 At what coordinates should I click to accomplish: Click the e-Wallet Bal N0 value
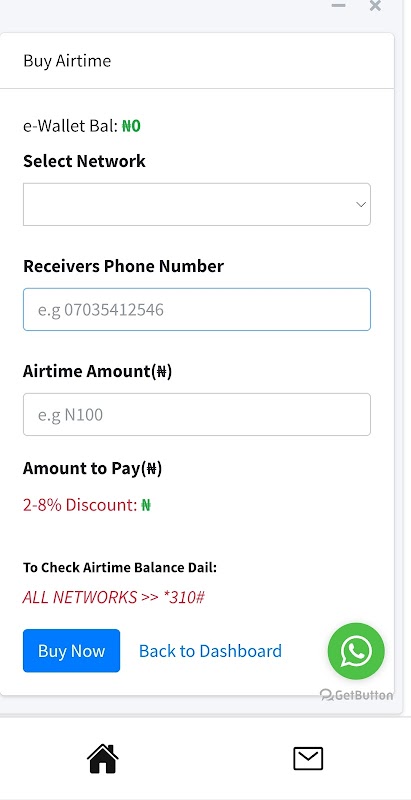click(131, 126)
